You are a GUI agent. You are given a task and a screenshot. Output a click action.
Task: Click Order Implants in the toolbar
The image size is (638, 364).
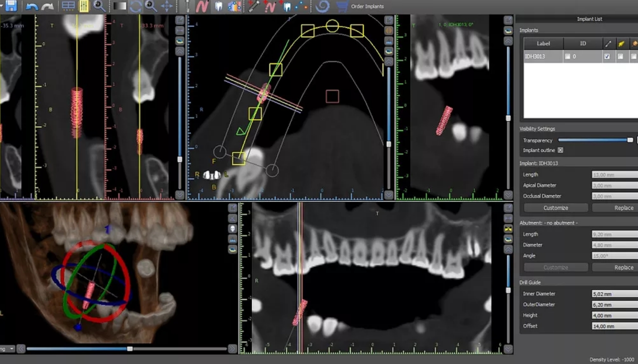coord(367,6)
